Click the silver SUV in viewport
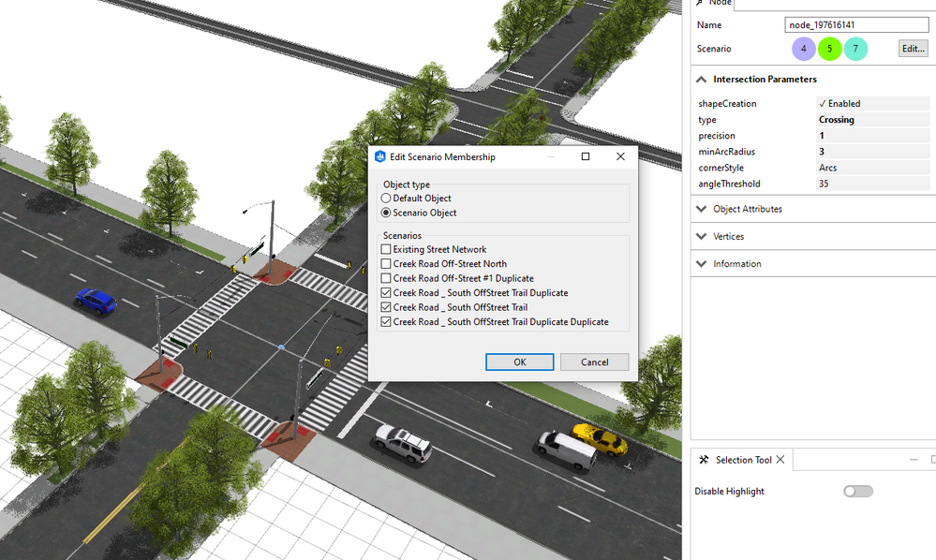This screenshot has height=560, width=936. point(403,443)
